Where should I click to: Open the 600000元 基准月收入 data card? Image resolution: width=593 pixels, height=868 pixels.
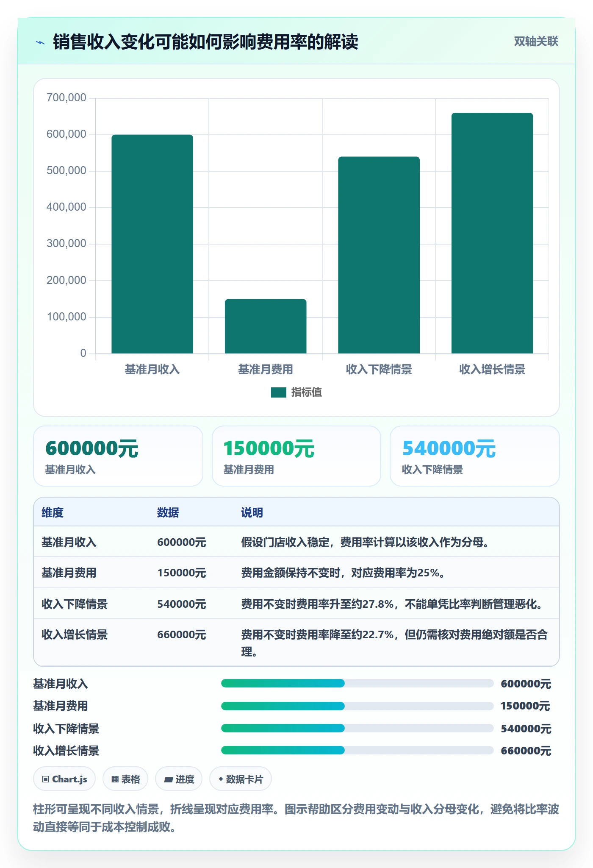coord(118,456)
